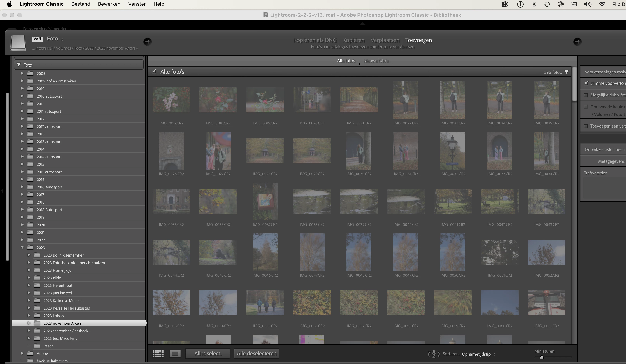Screen dimensions: 626x364
Task: Enable Mogelijke dubb. foto's checkbox
Action: point(586,95)
